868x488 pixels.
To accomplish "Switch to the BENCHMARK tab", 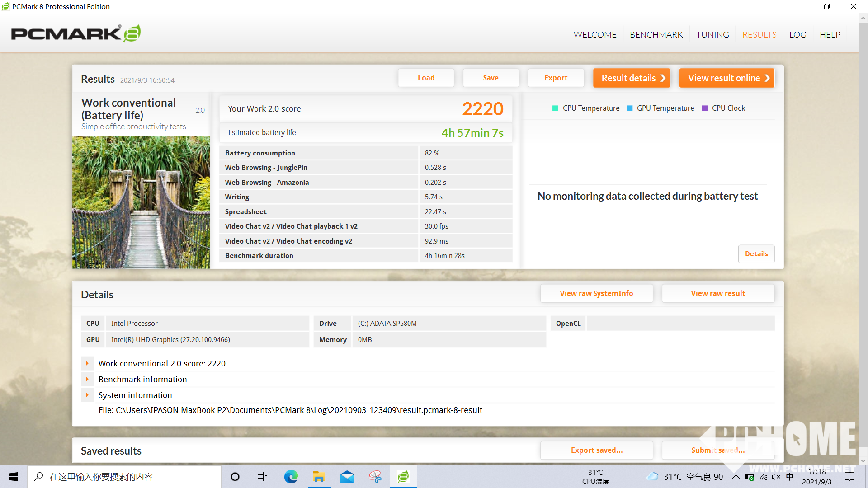I will [656, 35].
